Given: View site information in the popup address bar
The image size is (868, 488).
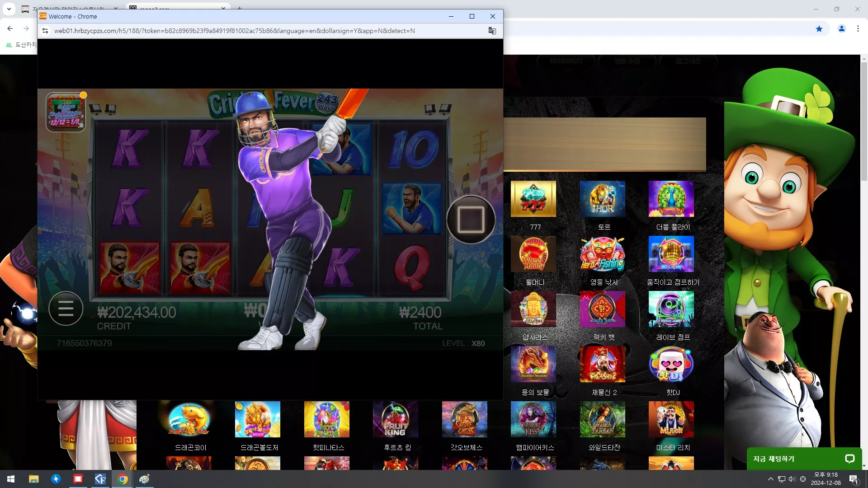Looking at the screenshot, I should point(45,31).
